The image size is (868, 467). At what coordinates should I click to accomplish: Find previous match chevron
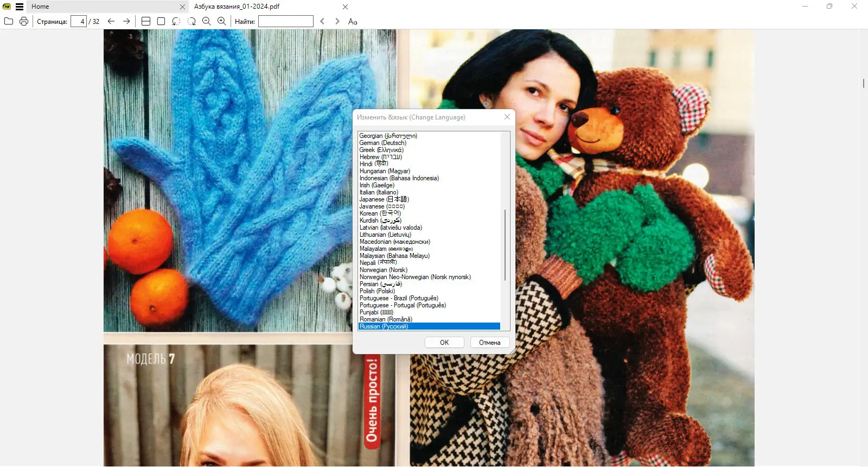tap(322, 21)
